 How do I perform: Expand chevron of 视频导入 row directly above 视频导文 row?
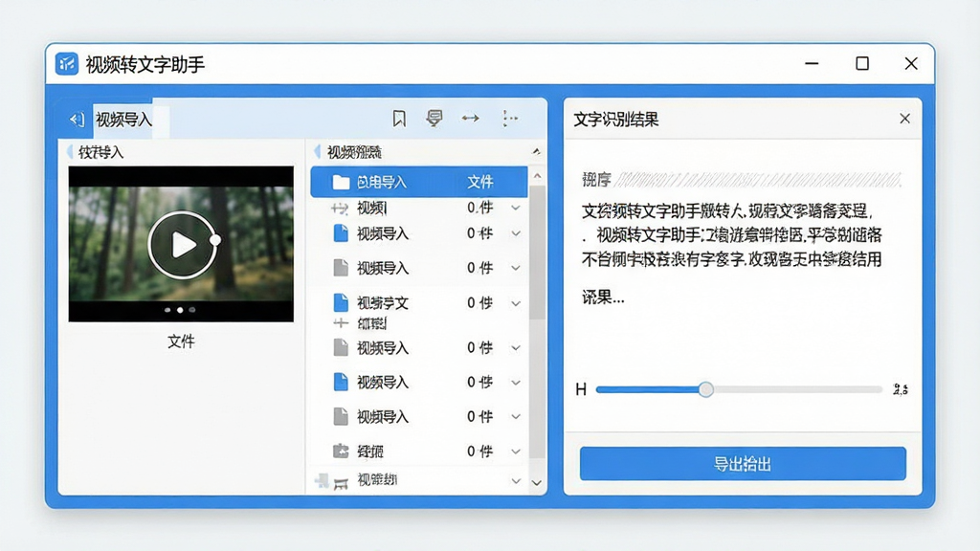[516, 268]
